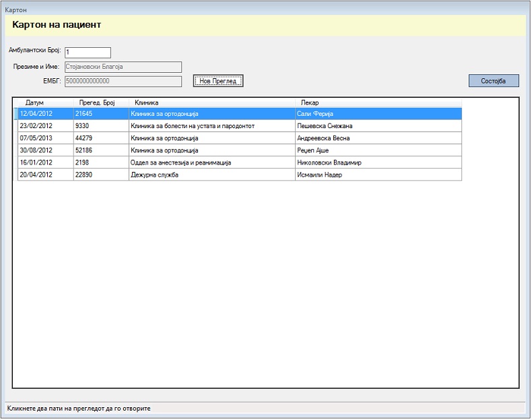Select the Дежурна служба cell

point(212,175)
